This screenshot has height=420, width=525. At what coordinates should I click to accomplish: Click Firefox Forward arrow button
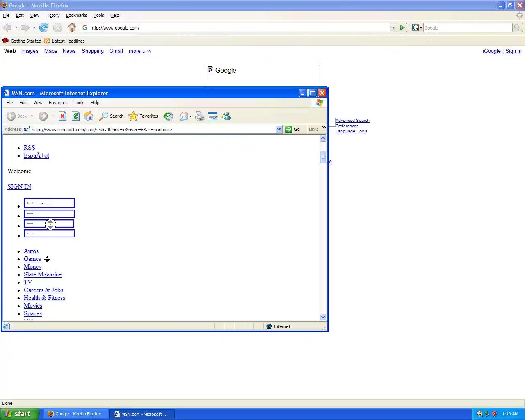tap(25, 27)
